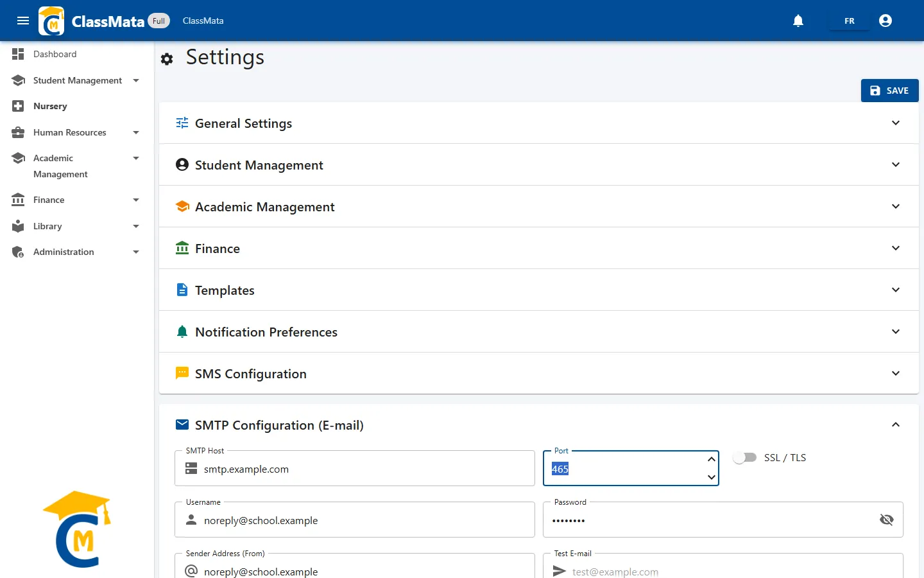Click the ClassMata breadcrumb link
The image size is (924, 578).
tap(203, 21)
